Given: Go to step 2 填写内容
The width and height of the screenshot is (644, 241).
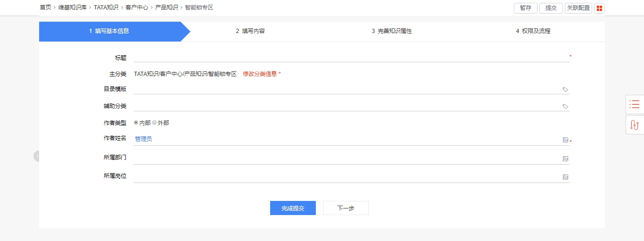Looking at the screenshot, I should coord(254,31).
